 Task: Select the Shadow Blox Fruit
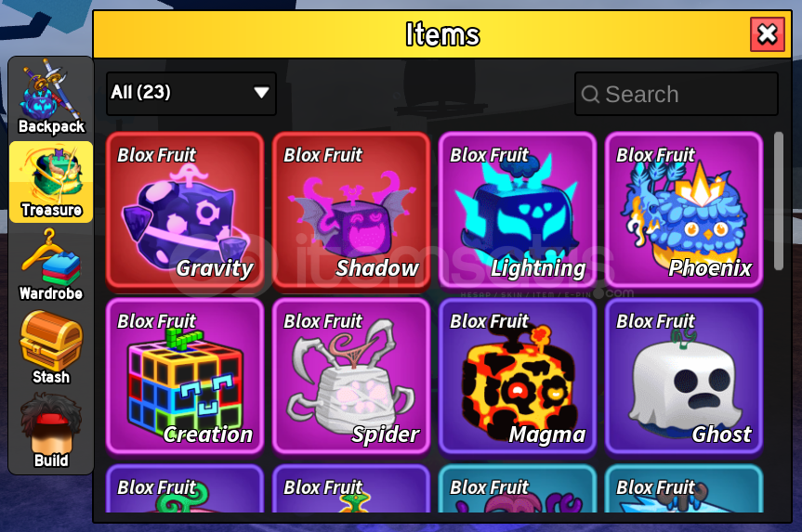click(351, 210)
